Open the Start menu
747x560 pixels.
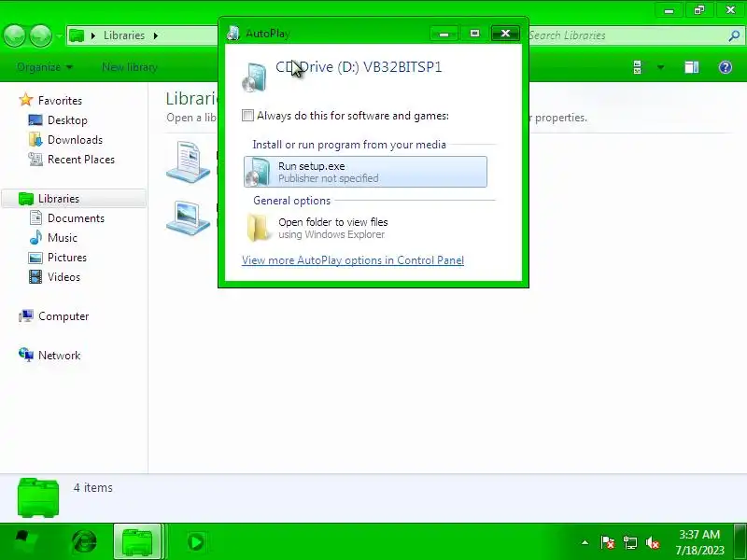click(24, 541)
